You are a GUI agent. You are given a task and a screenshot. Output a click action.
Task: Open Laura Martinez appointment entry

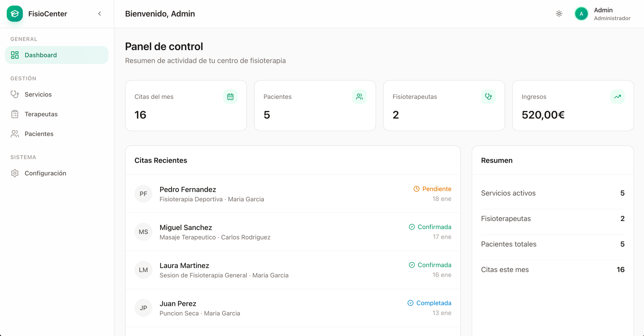click(184, 266)
